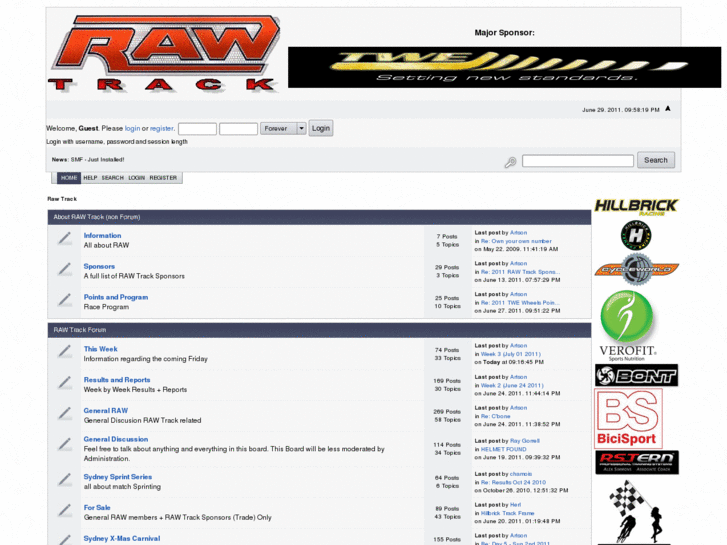Open the For Sale board
727x545 pixels.
[x=97, y=507]
